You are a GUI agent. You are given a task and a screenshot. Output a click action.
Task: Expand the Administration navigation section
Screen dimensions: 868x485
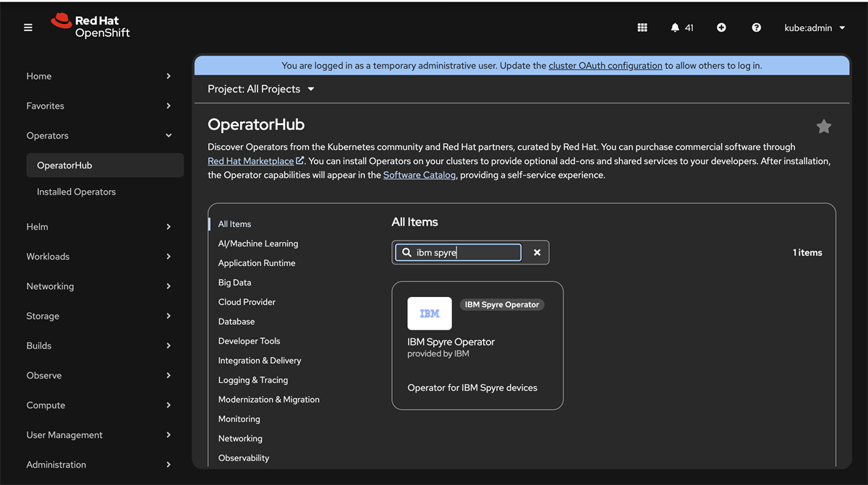tap(99, 464)
